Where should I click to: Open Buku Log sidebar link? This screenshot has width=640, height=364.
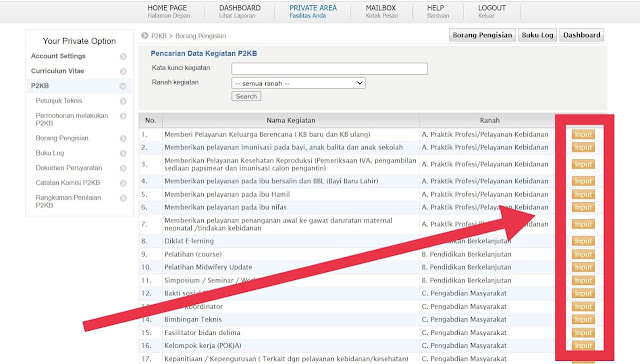50,153
